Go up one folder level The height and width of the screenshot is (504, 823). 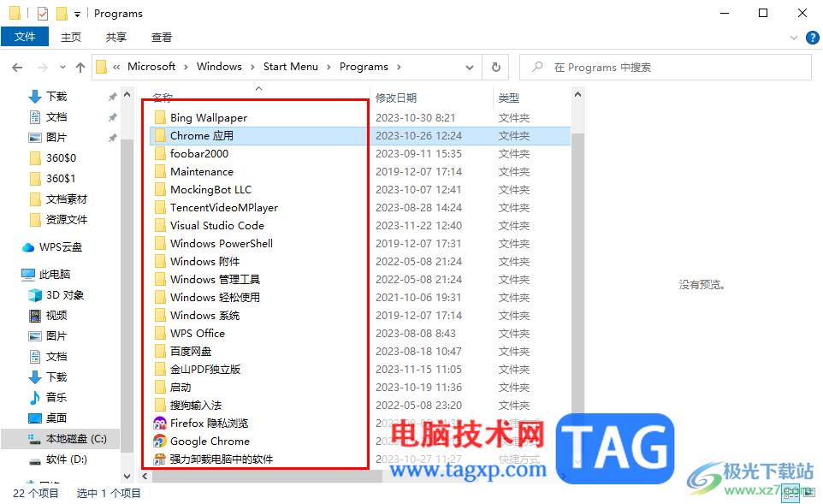[x=80, y=68]
